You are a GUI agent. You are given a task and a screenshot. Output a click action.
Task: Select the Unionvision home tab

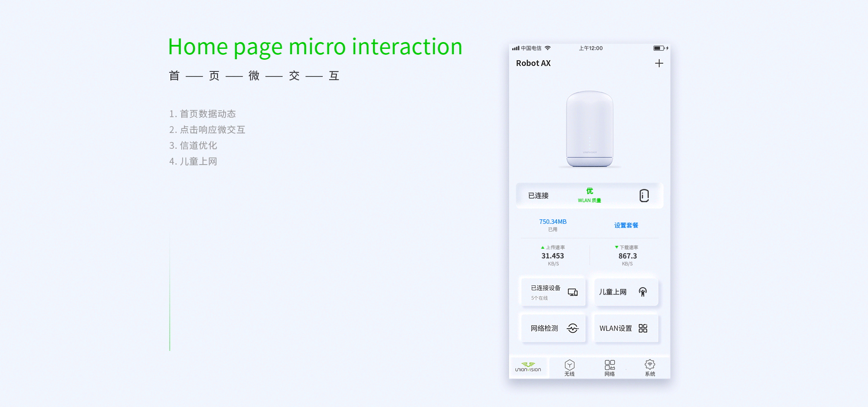click(x=528, y=367)
